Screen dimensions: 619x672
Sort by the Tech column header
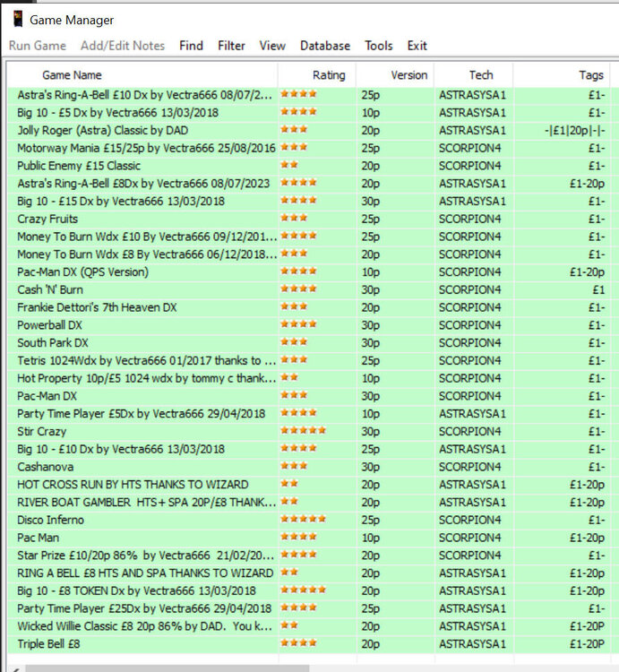tap(473, 75)
